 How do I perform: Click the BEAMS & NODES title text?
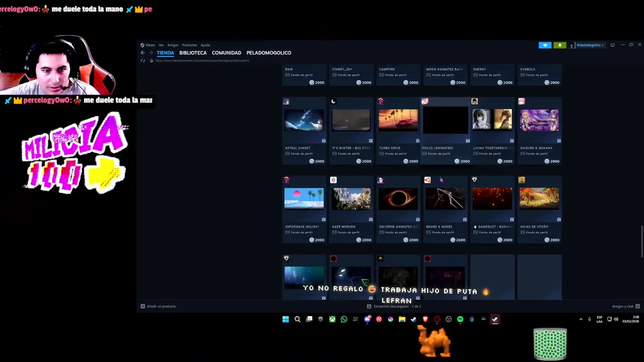(x=439, y=227)
